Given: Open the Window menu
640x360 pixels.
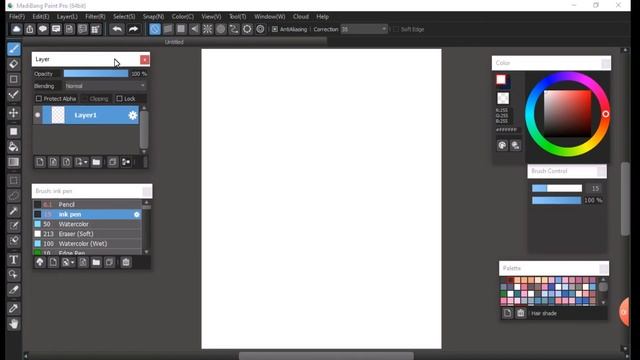Looking at the screenshot, I should 269,16.
